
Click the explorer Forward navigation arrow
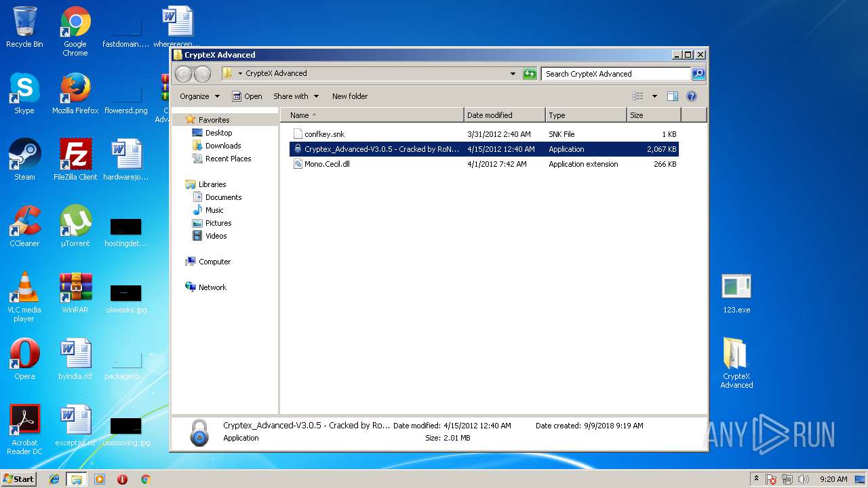[x=202, y=74]
